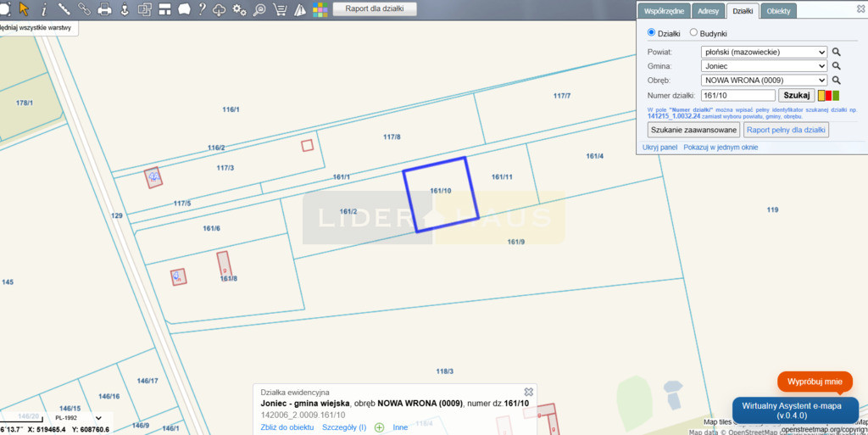Viewport: 868px width, 435px height.
Task: Click the Wypróbuj mnie bubble
Action: tap(815, 382)
